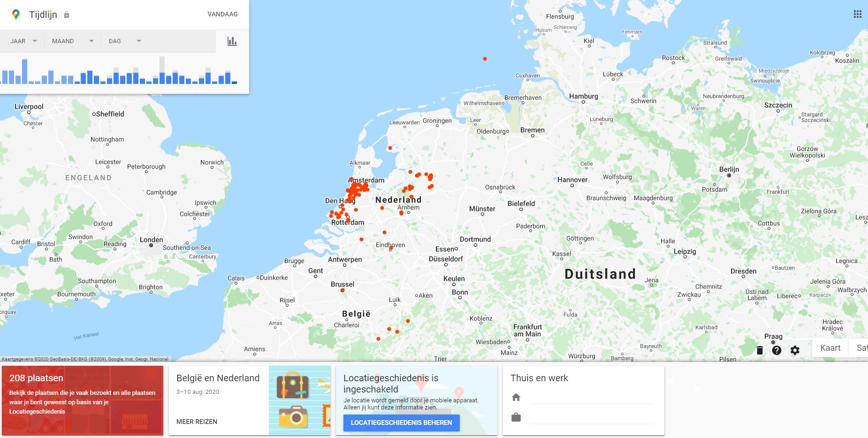Click the Thuis en werk heading
Image resolution: width=868 pixels, height=438 pixels.
(539, 378)
